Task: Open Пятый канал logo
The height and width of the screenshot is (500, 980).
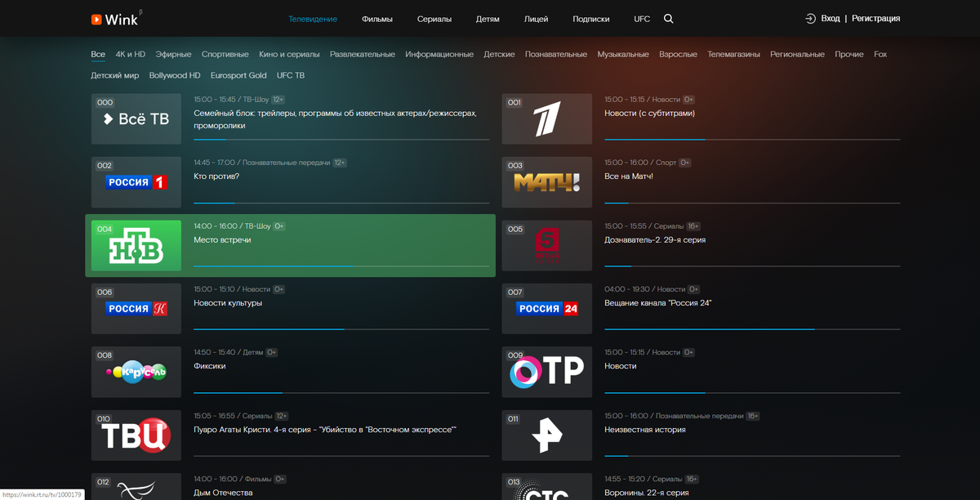Action: [546, 246]
